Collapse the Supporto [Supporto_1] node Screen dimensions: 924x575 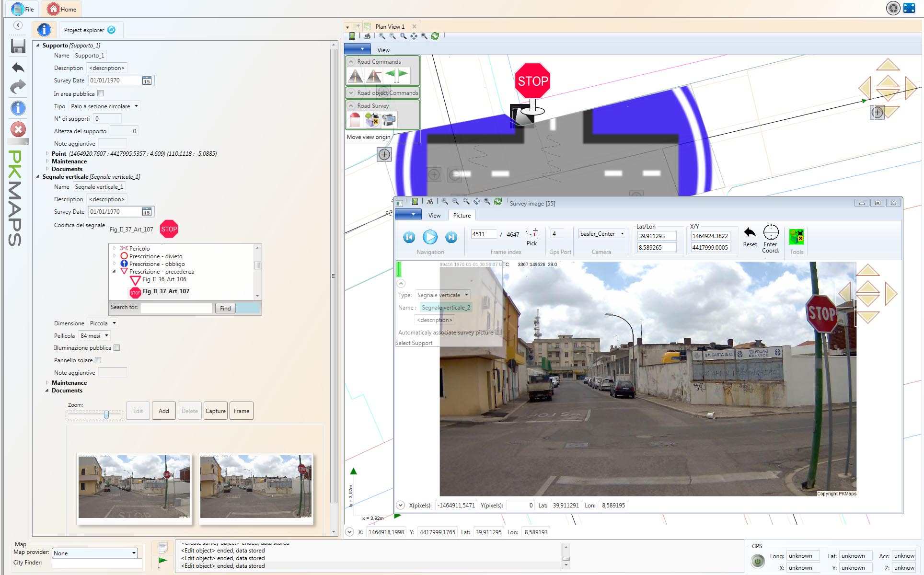(38, 46)
